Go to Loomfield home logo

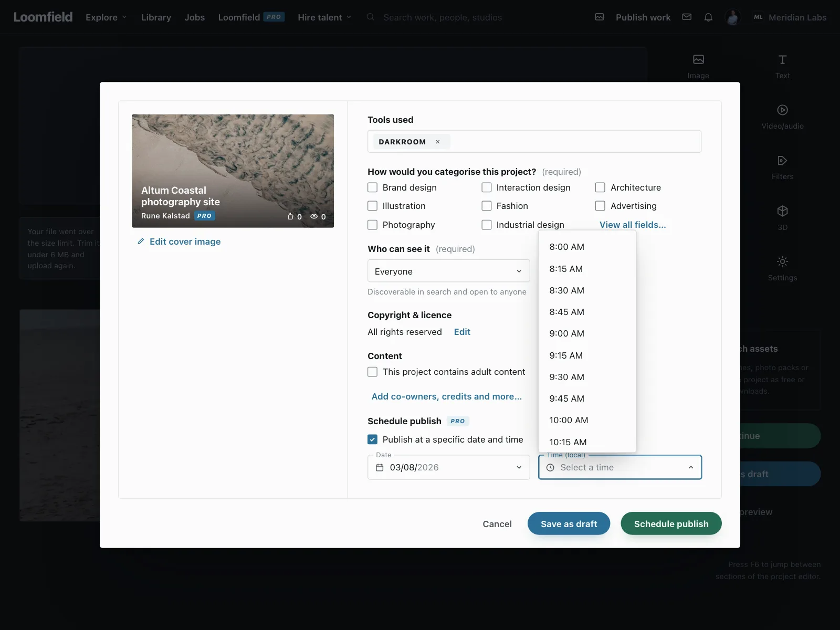pyautogui.click(x=43, y=17)
